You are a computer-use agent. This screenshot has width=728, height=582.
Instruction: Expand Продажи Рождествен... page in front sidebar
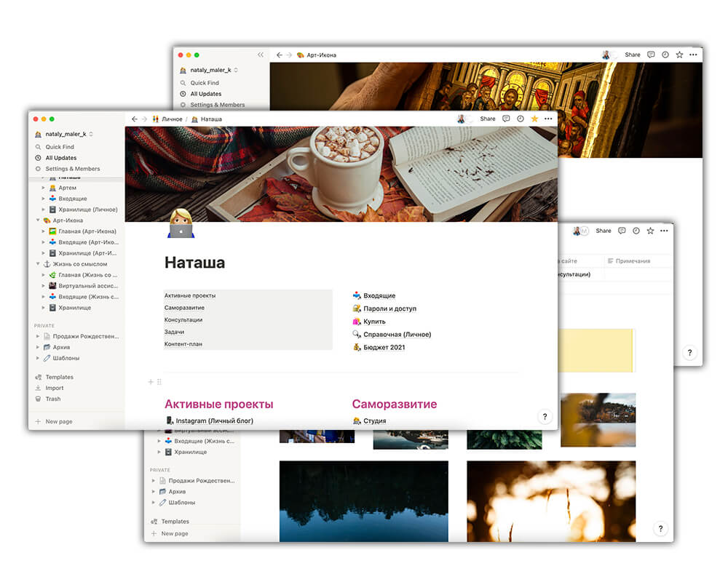click(38, 336)
